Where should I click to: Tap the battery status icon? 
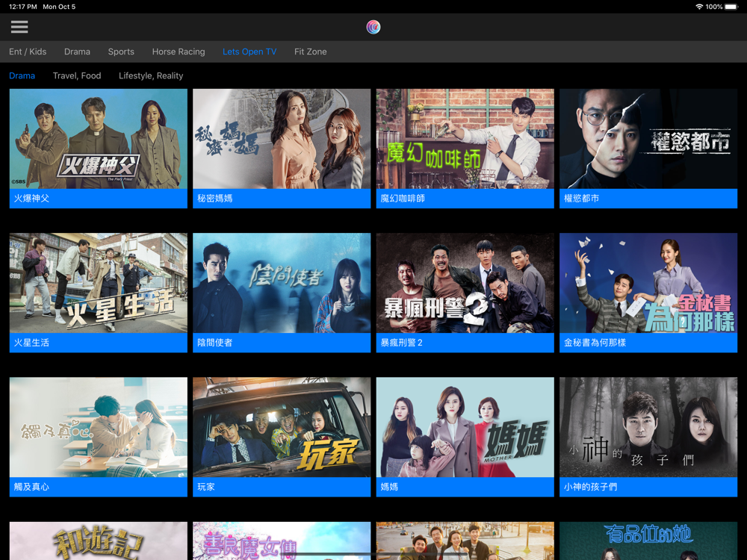tap(731, 7)
